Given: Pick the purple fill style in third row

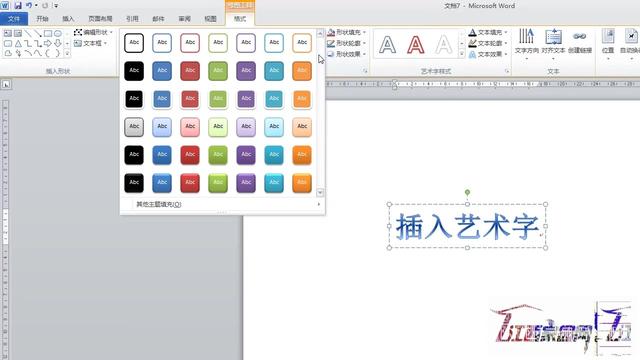Looking at the screenshot, I should (246, 99).
